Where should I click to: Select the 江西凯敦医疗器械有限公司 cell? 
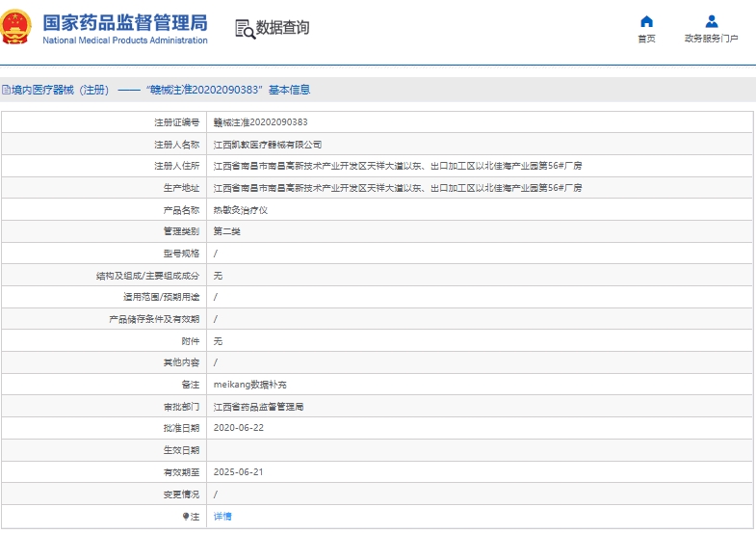(268, 145)
